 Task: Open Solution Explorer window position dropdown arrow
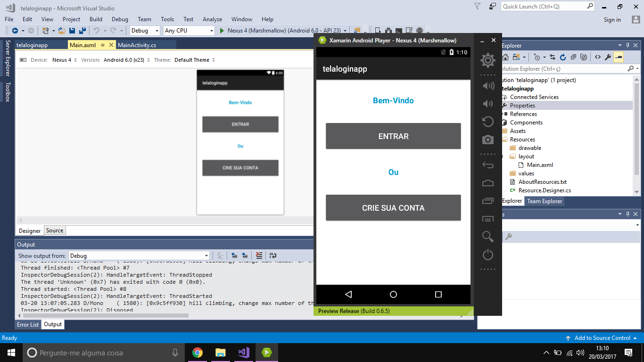[620, 46]
